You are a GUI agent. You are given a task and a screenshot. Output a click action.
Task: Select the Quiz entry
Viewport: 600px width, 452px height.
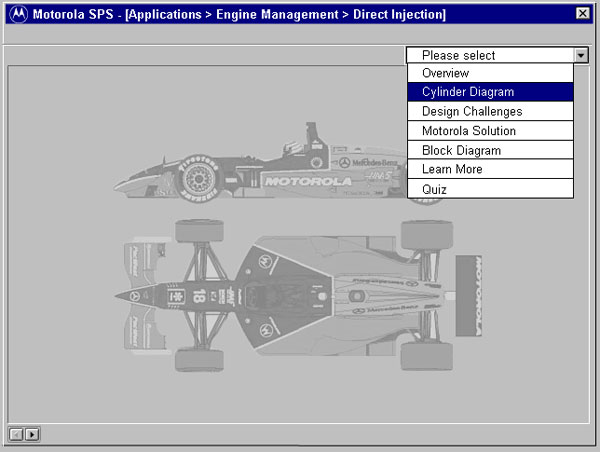pos(490,189)
